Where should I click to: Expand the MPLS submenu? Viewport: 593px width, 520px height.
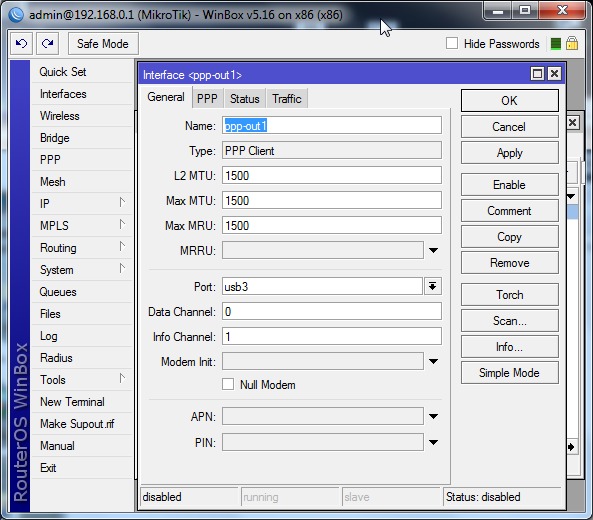pyautogui.click(x=122, y=224)
